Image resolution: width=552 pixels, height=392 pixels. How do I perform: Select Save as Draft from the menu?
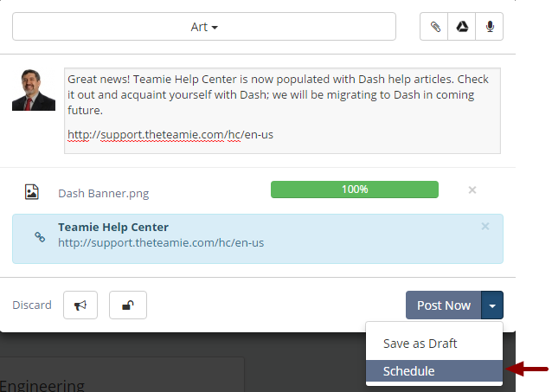click(x=434, y=344)
